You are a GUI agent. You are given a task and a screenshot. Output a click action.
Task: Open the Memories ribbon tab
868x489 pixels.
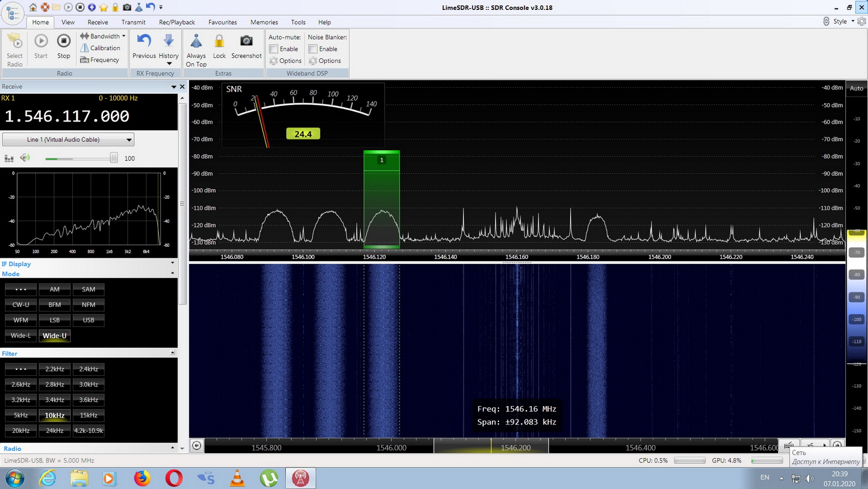[x=264, y=22]
